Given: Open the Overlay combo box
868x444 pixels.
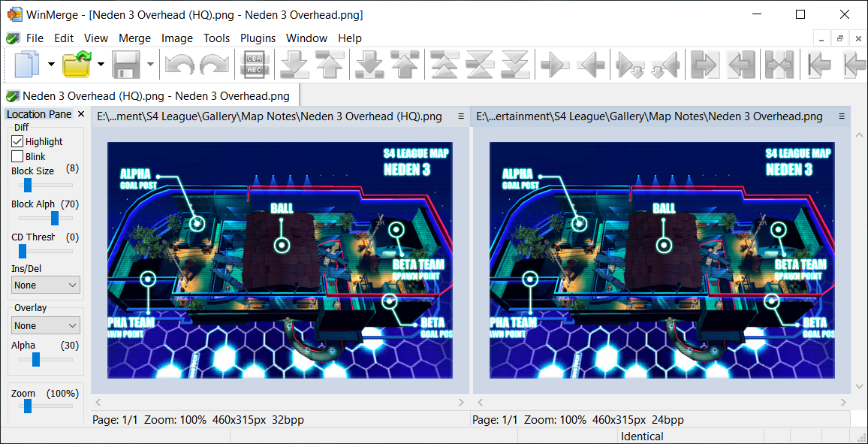Looking at the screenshot, I should pyautogui.click(x=45, y=325).
